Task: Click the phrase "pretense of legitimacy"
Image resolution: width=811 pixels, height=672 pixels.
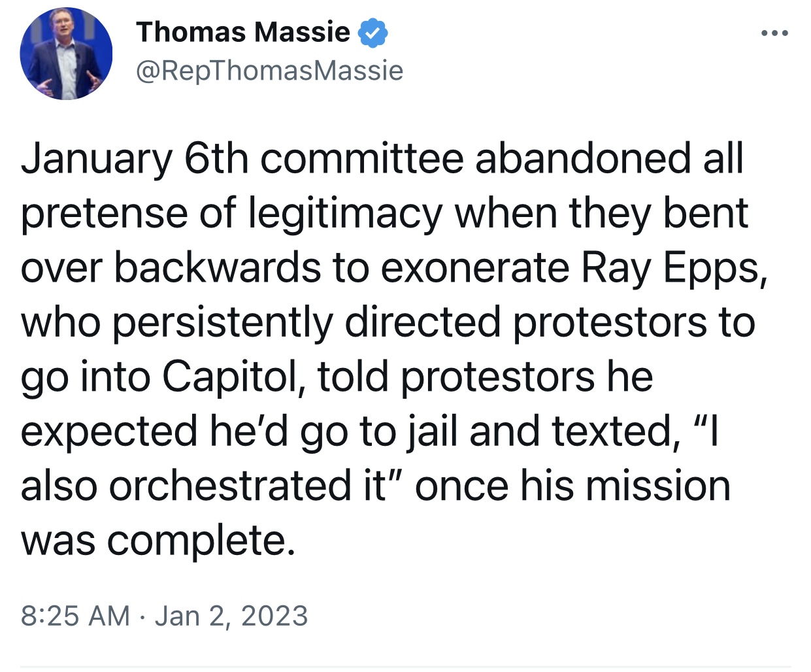Action: pyautogui.click(x=231, y=214)
